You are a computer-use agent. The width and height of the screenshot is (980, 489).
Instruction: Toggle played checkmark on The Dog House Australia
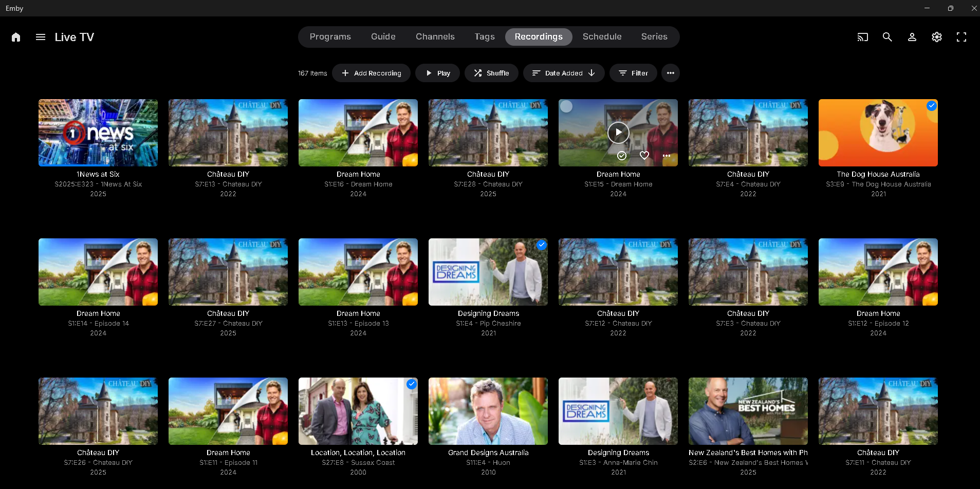pos(932,106)
